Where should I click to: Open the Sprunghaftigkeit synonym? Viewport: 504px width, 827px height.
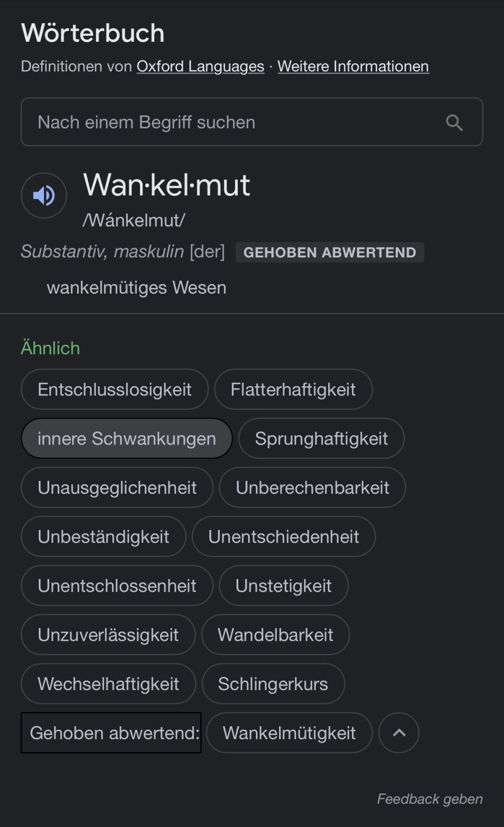point(321,438)
